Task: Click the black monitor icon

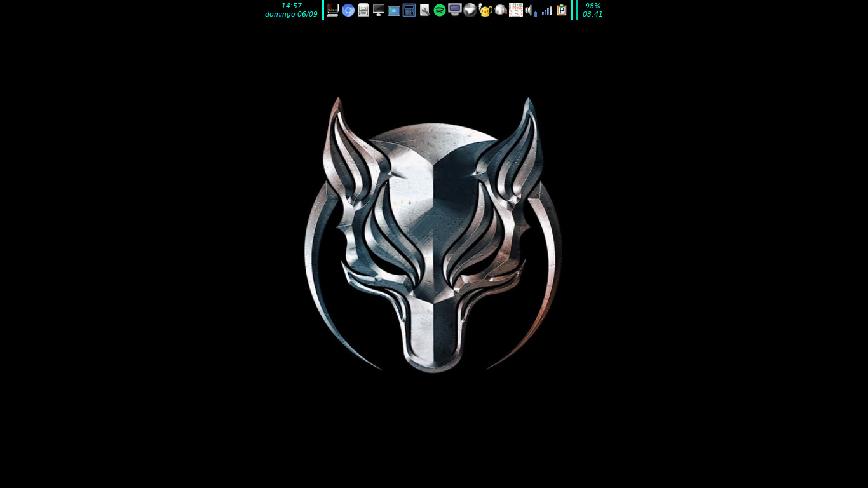Action: [379, 10]
